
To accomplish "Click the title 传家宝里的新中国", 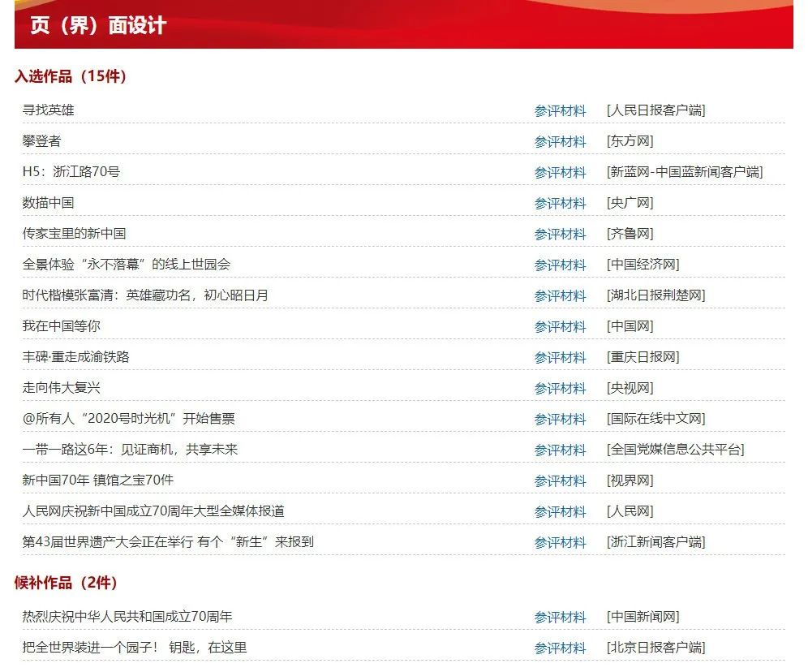I will 74,234.
